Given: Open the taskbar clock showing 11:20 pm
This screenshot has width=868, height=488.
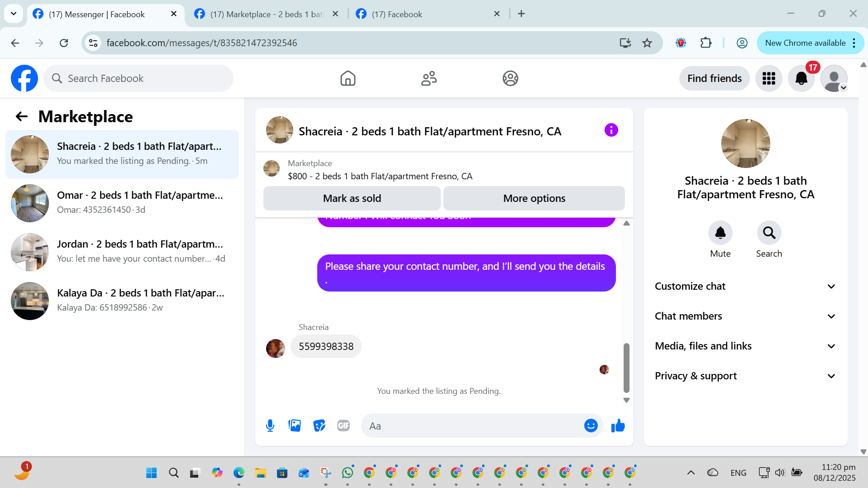Looking at the screenshot, I should tap(834, 473).
